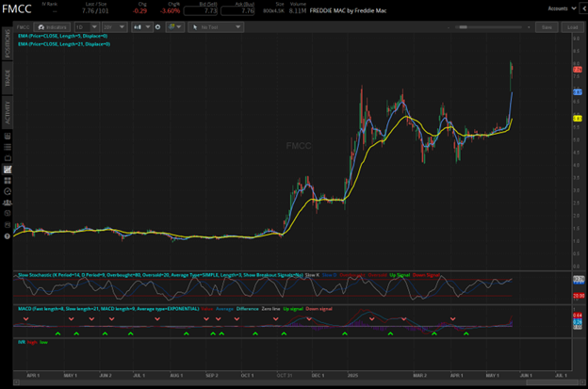Click the FMCC symbol field in chart toolbar
Viewport: 588px width, 389px height.
[x=23, y=27]
